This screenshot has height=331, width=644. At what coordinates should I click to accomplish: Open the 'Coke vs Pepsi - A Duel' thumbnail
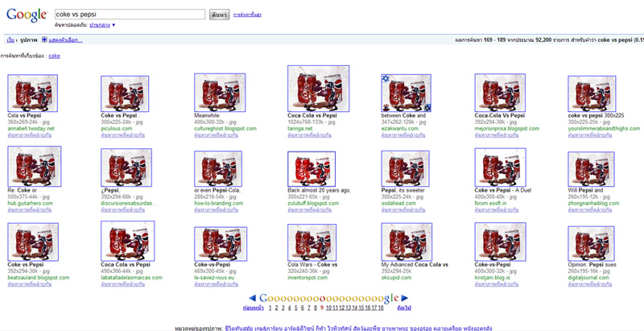pyautogui.click(x=500, y=168)
